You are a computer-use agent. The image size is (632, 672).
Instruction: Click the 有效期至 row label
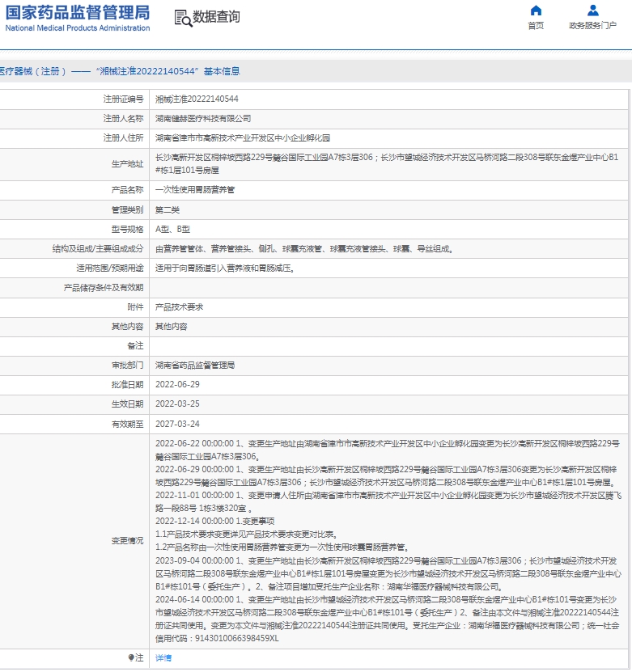pos(127,424)
